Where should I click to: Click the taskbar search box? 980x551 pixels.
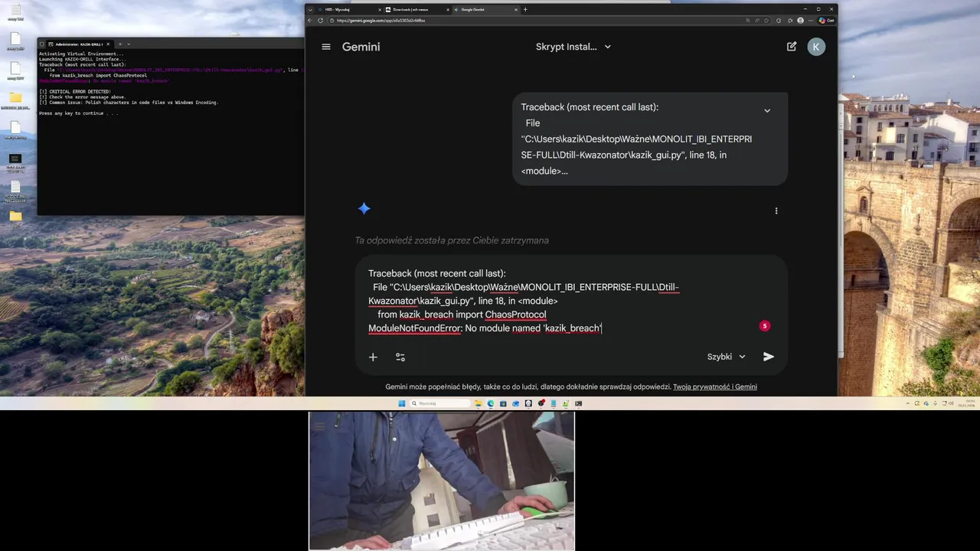pyautogui.click(x=440, y=403)
